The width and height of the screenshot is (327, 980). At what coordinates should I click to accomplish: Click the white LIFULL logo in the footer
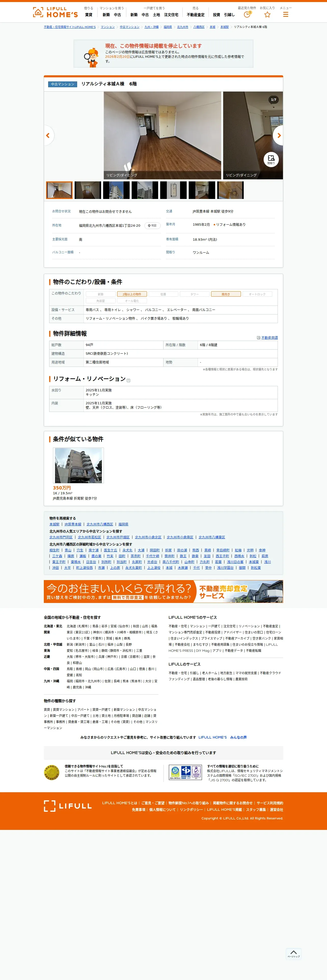tap(68, 805)
